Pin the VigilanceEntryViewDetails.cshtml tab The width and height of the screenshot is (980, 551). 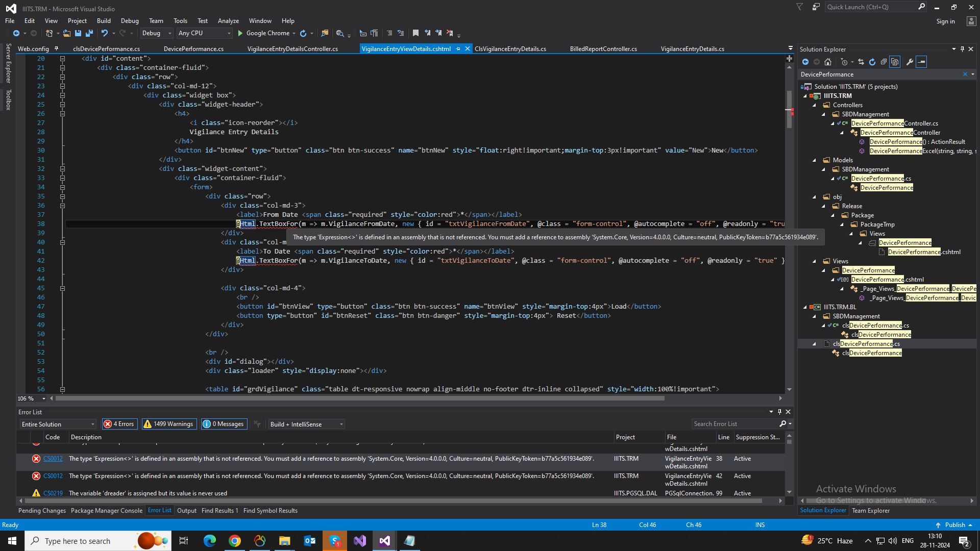coord(458,49)
